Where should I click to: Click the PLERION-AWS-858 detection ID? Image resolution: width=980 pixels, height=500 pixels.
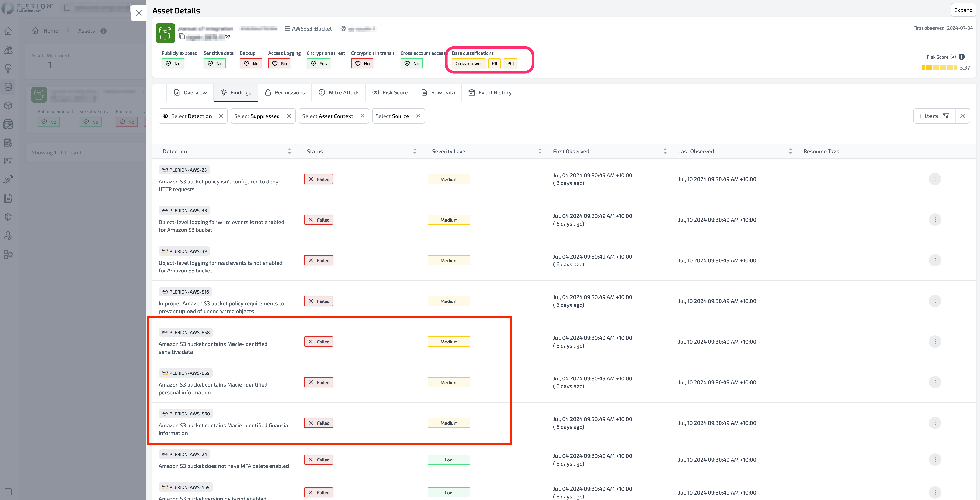(186, 333)
